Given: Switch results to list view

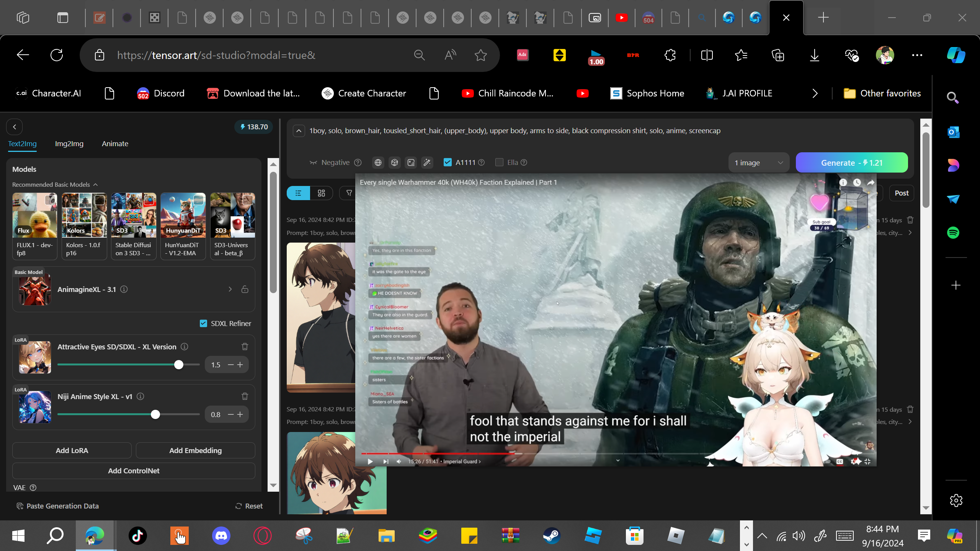Looking at the screenshot, I should (x=298, y=193).
